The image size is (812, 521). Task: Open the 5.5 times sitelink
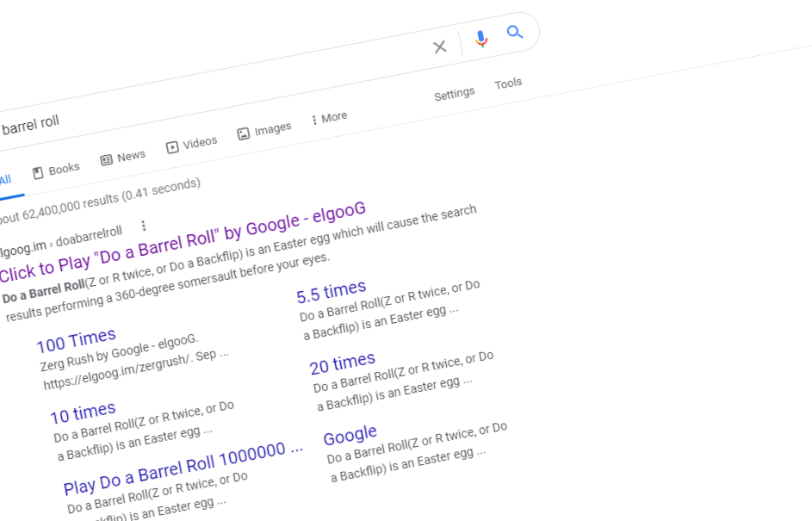point(332,291)
